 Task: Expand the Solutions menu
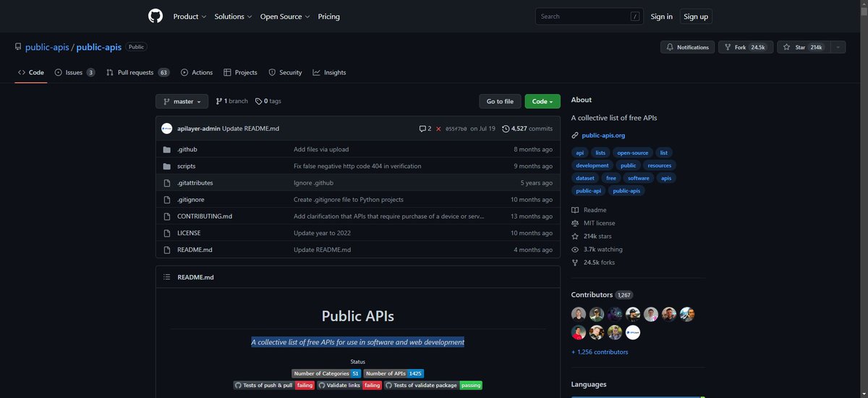pyautogui.click(x=233, y=16)
